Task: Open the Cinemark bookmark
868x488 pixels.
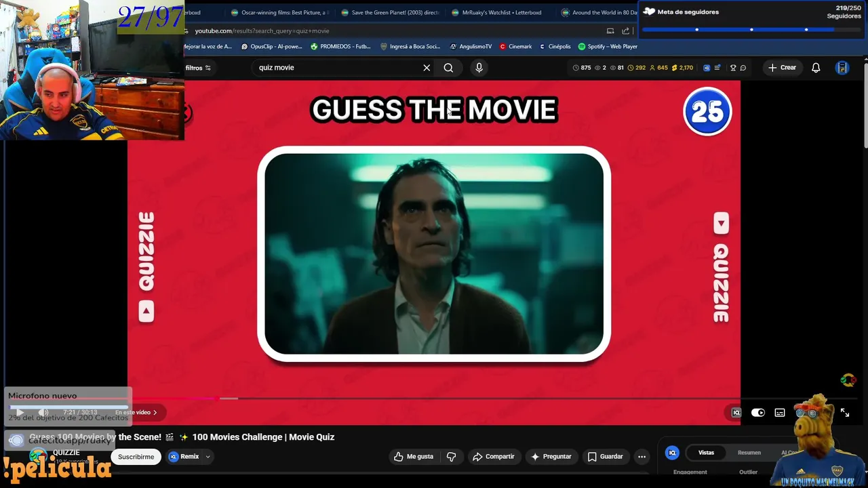Action: 515,47
